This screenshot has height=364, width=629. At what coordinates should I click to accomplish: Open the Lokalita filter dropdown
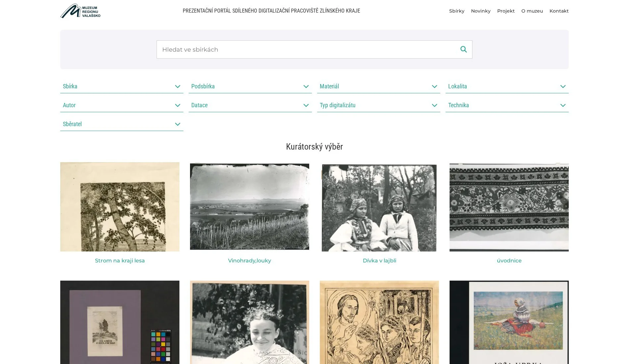tap(507, 86)
